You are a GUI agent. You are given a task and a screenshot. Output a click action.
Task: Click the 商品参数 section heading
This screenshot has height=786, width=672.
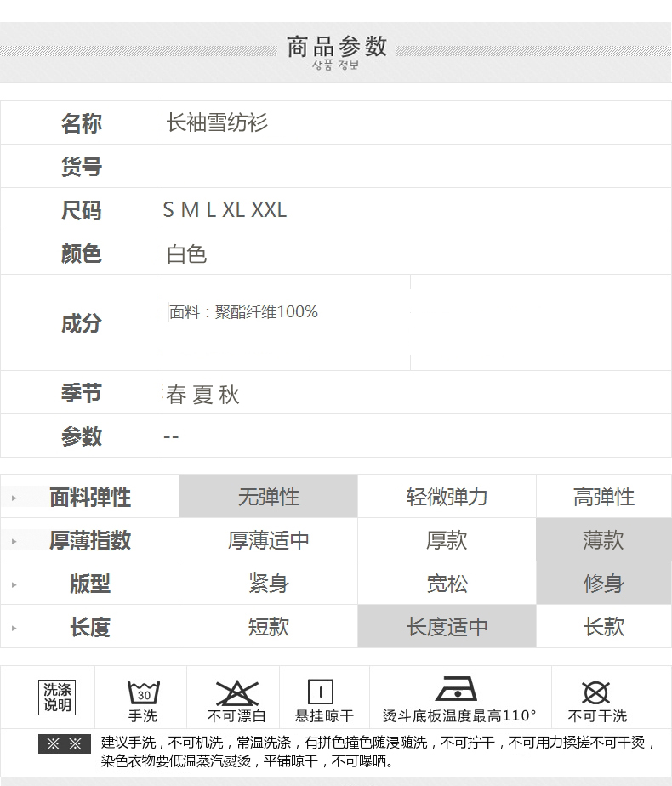(337, 47)
